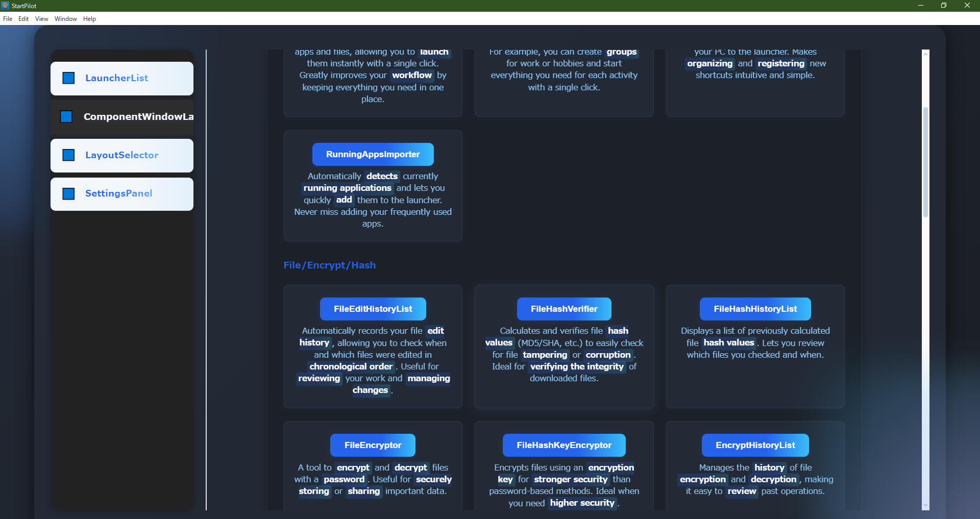Open the Edit menu
Screen dimensions: 980x519
[x=23, y=19]
